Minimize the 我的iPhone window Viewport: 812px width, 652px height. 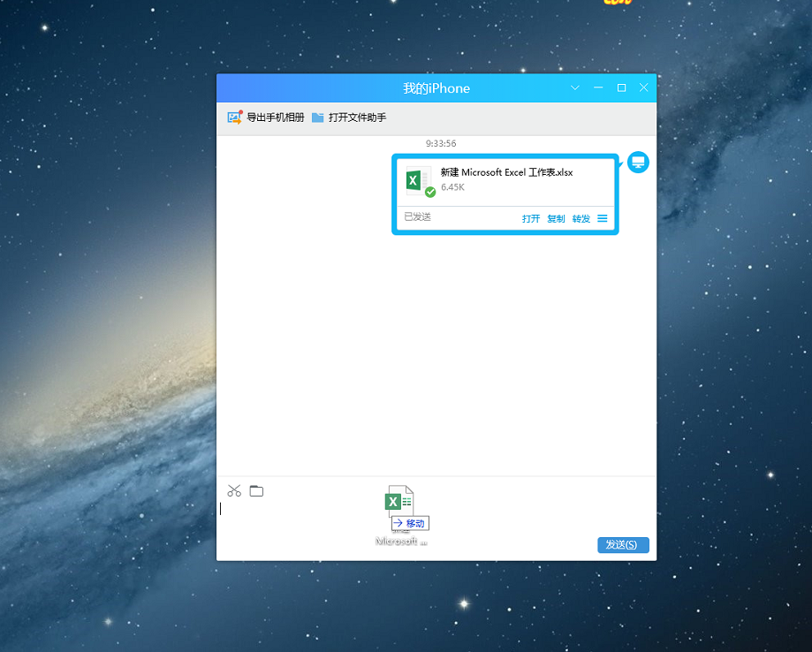[598, 87]
